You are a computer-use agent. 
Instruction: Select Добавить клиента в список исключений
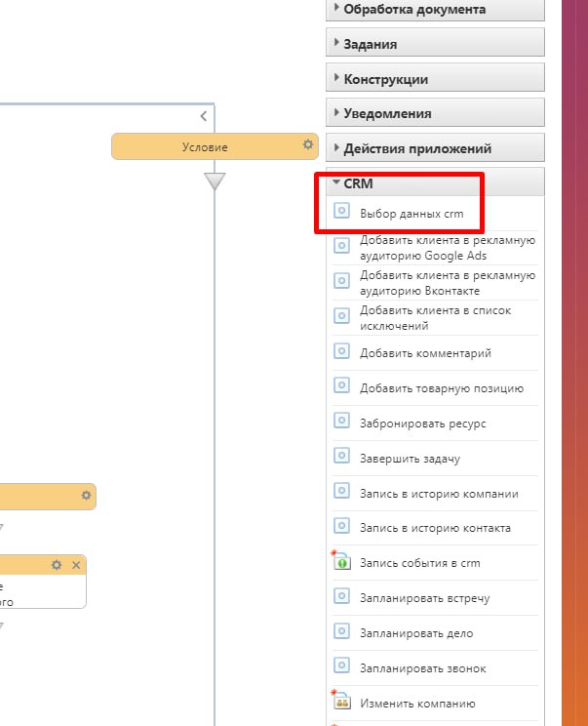pyautogui.click(x=435, y=318)
